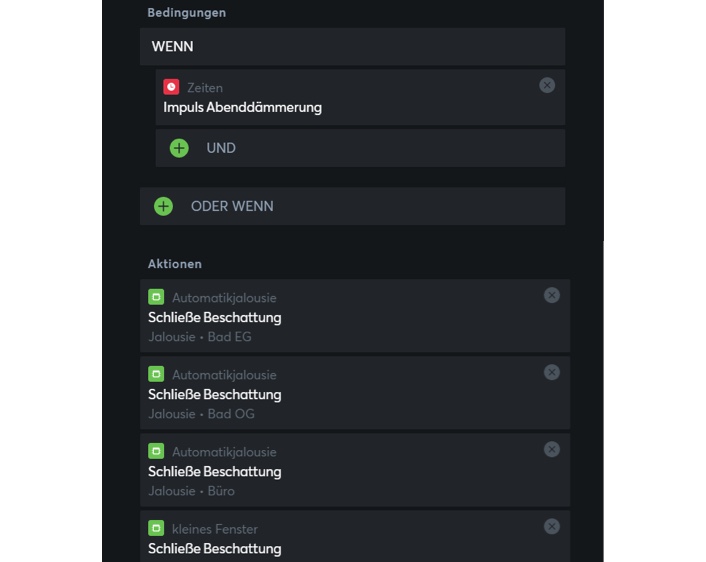Open the Schließe Beschattung action for Büro
The width and height of the screenshot is (706, 562).
(x=215, y=471)
